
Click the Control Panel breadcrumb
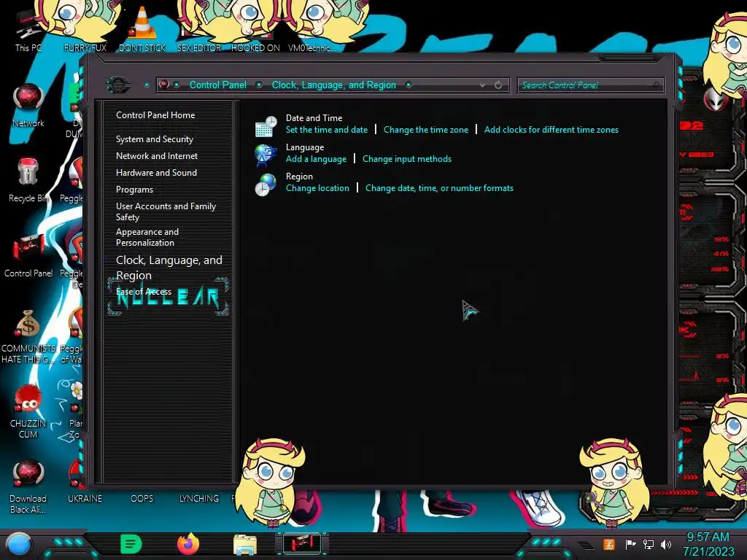[x=217, y=85]
